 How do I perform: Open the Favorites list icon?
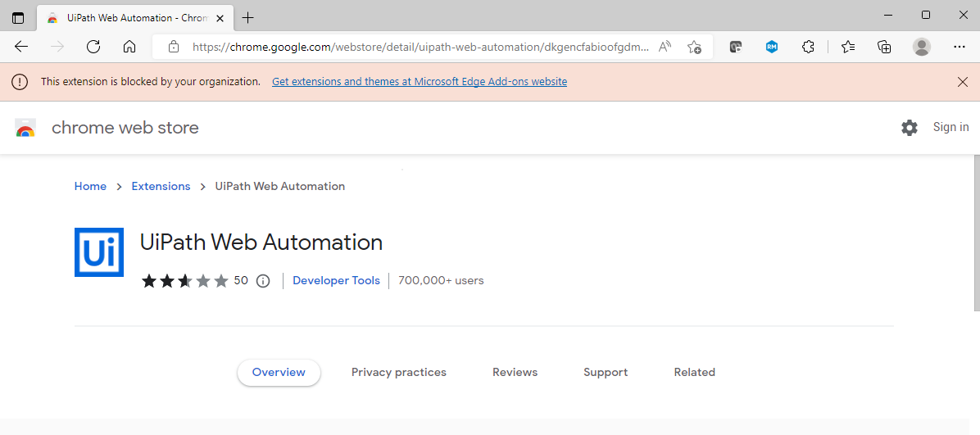pos(848,47)
